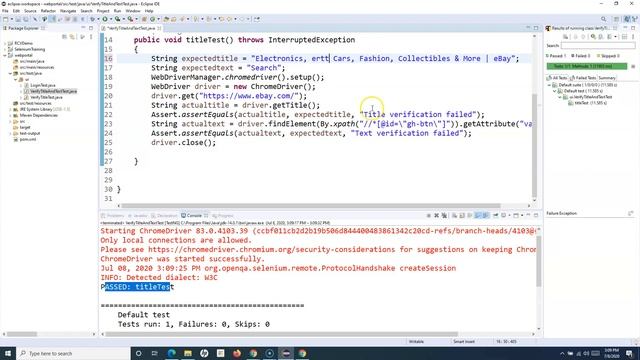Click Remove All Terminated Launches console icon

click(x=444, y=216)
